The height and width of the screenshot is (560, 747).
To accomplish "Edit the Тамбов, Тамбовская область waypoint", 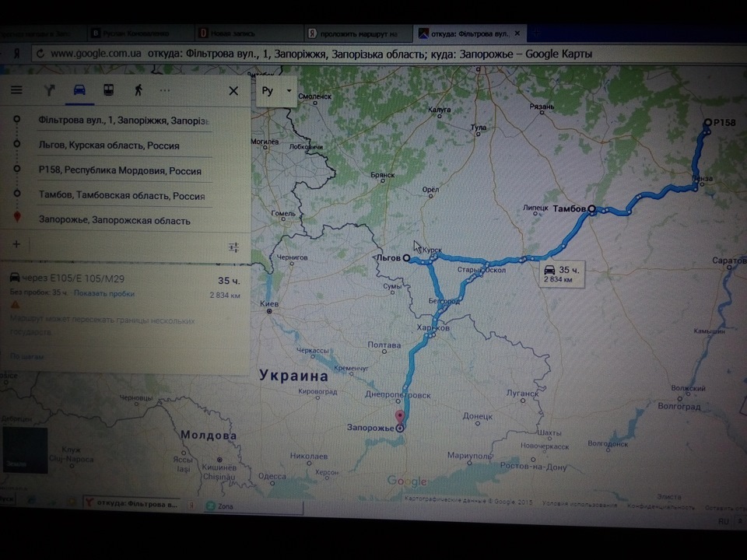I will 124,196.
